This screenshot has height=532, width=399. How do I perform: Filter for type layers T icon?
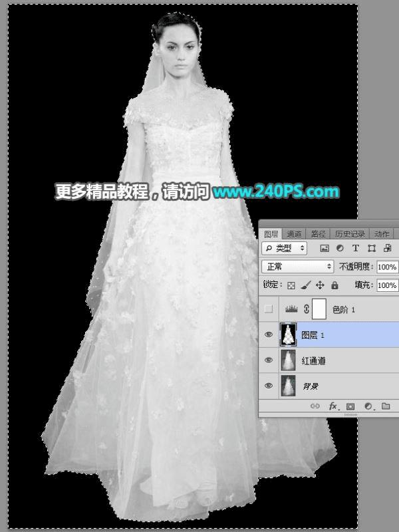tap(356, 248)
